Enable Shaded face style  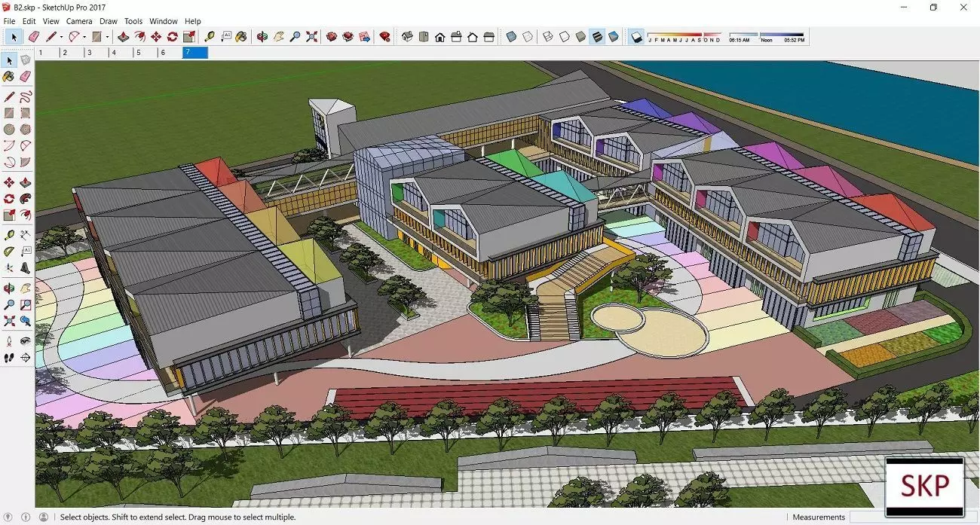[x=580, y=36]
